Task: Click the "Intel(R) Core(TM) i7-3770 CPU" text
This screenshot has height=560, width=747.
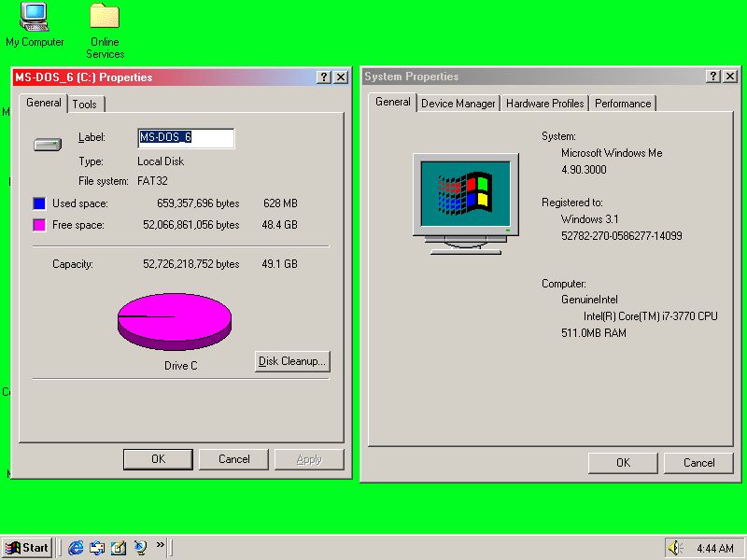Action: pyautogui.click(x=650, y=316)
